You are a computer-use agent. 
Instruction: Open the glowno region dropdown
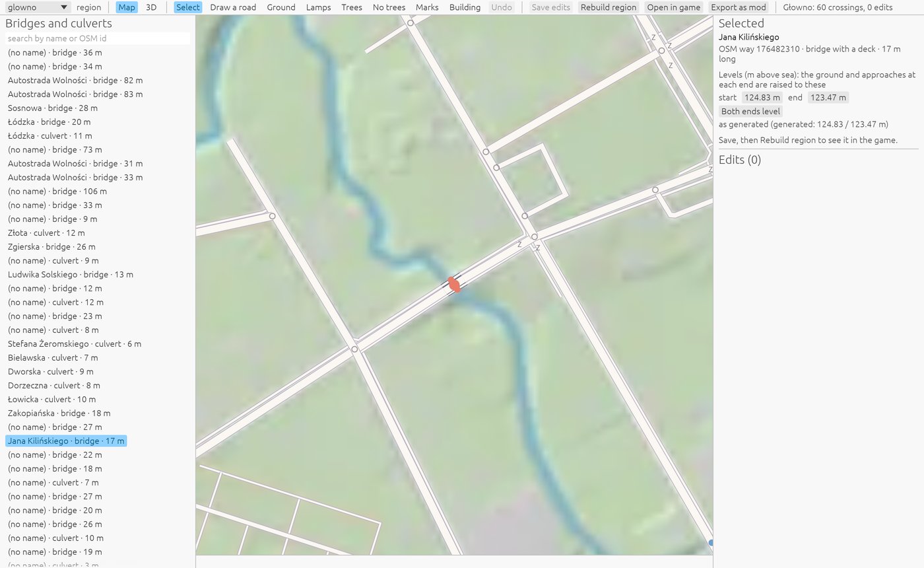coord(37,7)
